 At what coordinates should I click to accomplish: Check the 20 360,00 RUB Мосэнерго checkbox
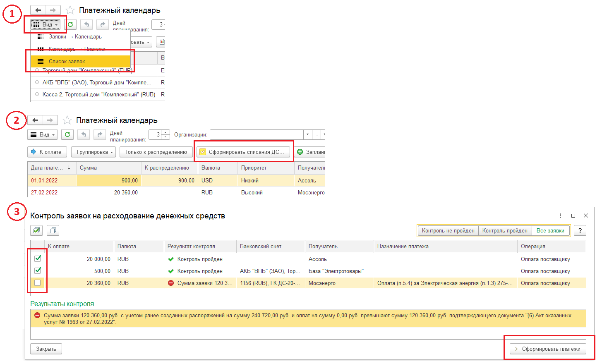pos(38,283)
